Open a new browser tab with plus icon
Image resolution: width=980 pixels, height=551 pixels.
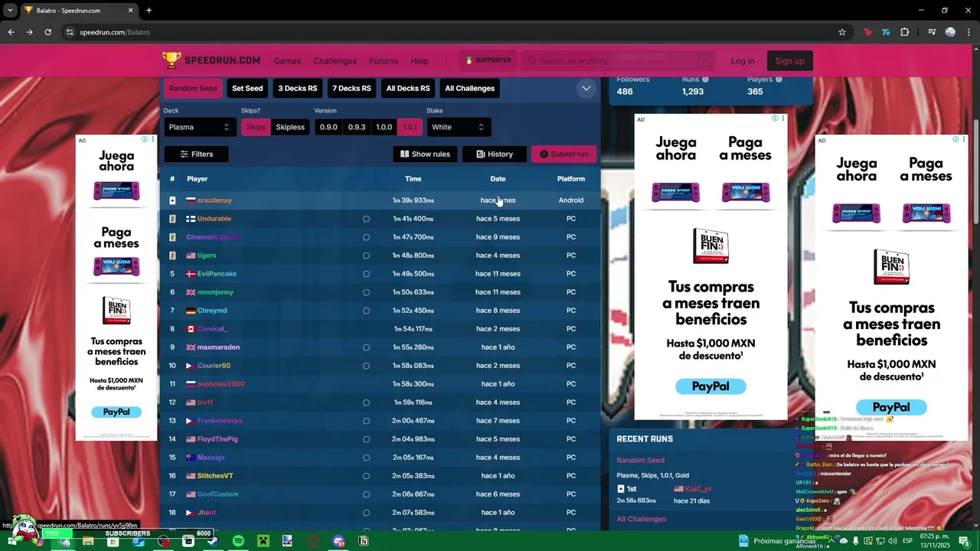coord(149,10)
